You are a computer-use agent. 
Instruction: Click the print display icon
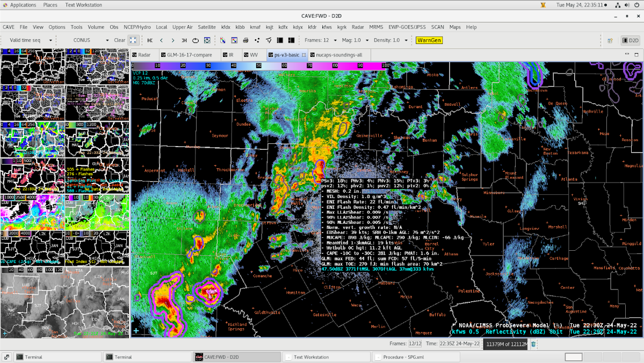245,40
